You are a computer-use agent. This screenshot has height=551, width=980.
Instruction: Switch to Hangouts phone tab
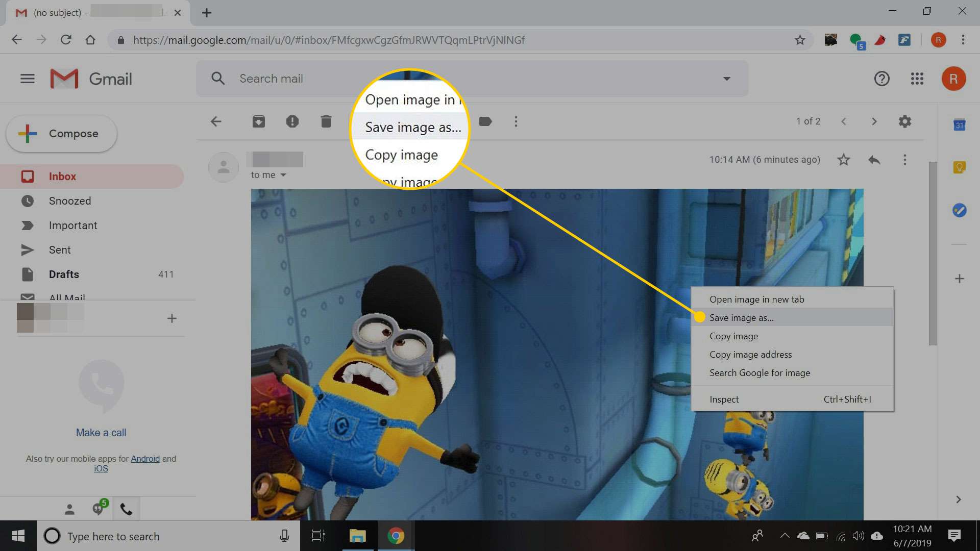click(x=126, y=509)
